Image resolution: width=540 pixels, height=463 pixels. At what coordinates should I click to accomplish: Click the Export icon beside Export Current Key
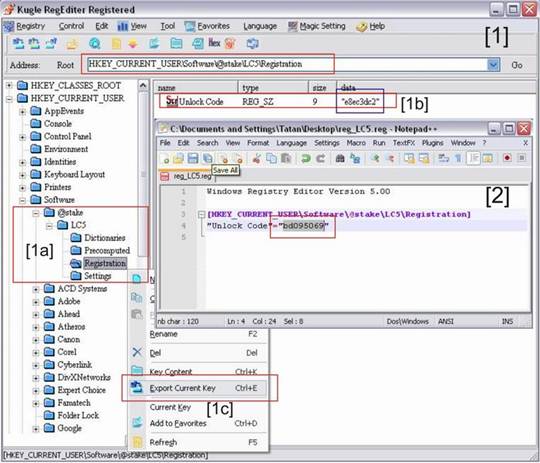(x=137, y=387)
